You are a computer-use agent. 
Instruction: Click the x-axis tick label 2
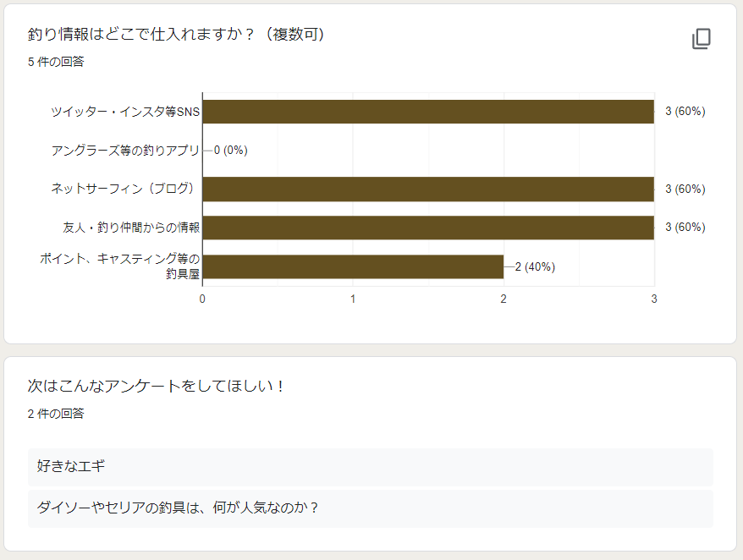point(504,299)
